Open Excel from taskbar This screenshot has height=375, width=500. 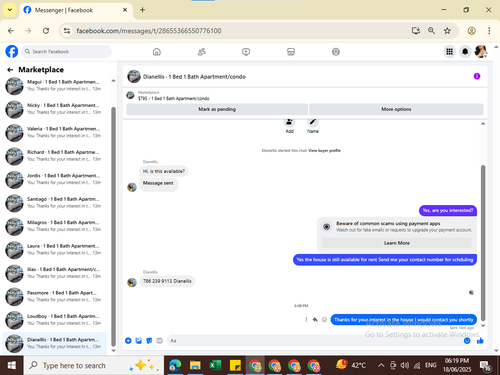[x=215, y=365]
